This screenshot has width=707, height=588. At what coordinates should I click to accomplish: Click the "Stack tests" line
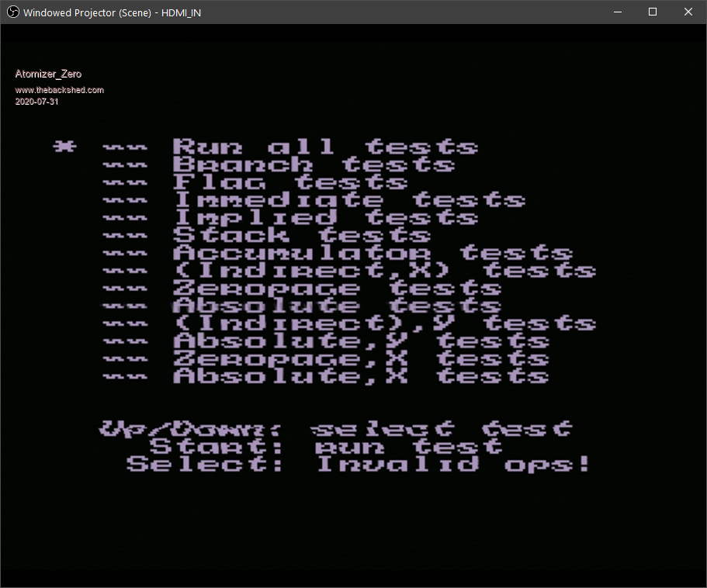coord(301,235)
